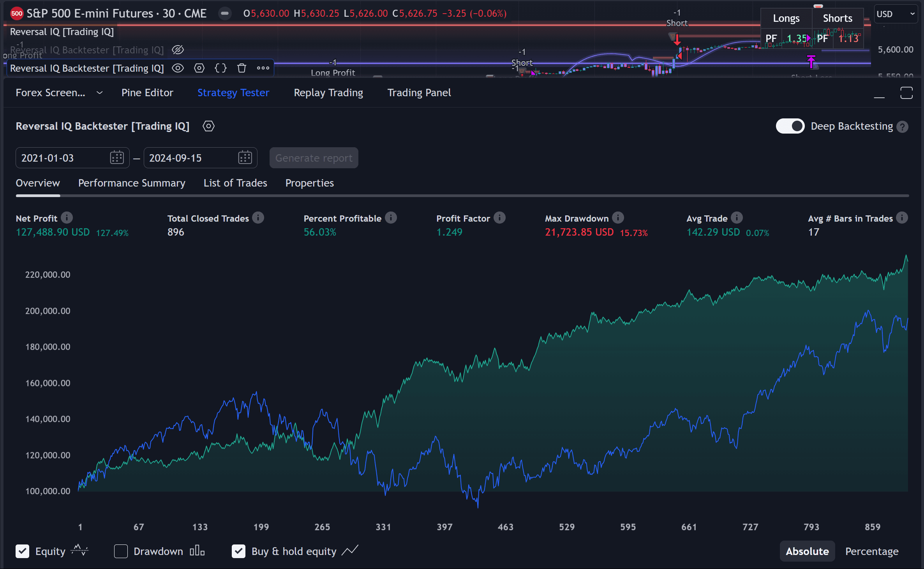This screenshot has height=569, width=924.
Task: Switch to Percentage display mode
Action: (x=872, y=551)
